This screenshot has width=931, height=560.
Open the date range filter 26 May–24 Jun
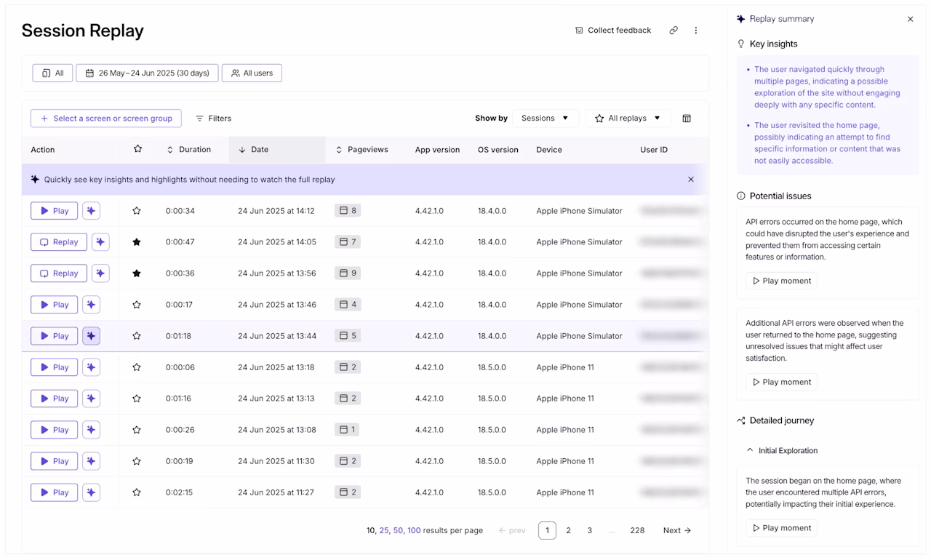tap(147, 73)
